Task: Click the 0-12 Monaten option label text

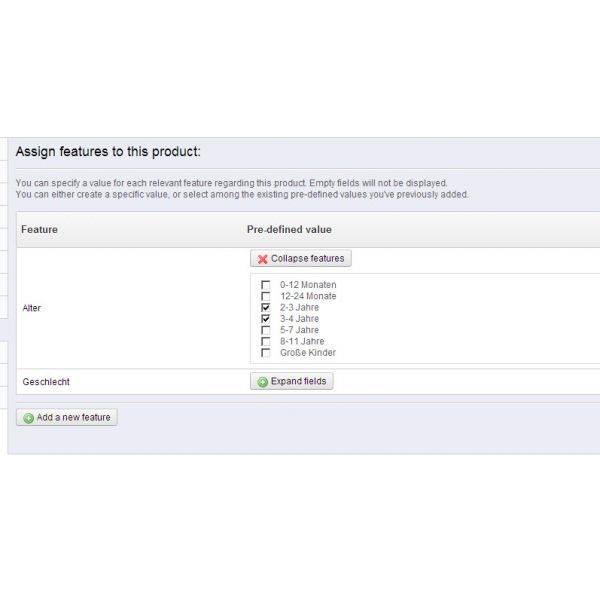Action: (308, 285)
